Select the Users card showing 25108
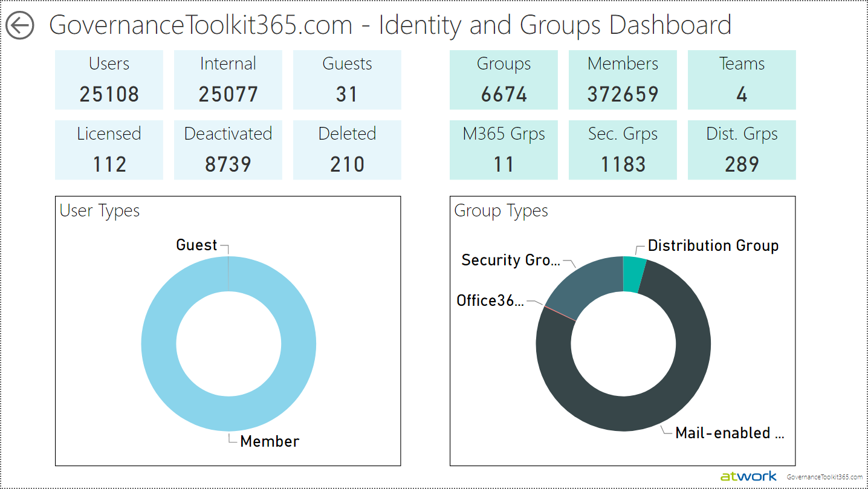The width and height of the screenshot is (868, 489). [109, 80]
